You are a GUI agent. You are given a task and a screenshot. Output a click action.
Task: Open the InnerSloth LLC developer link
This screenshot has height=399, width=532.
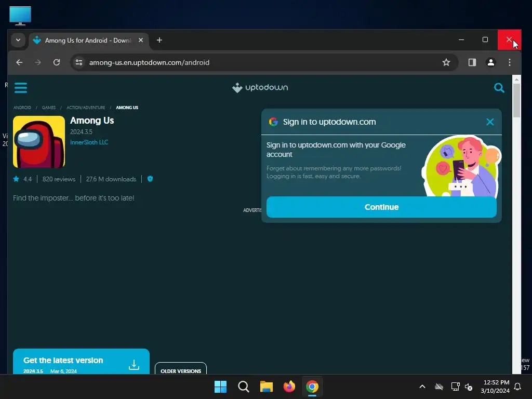point(89,142)
